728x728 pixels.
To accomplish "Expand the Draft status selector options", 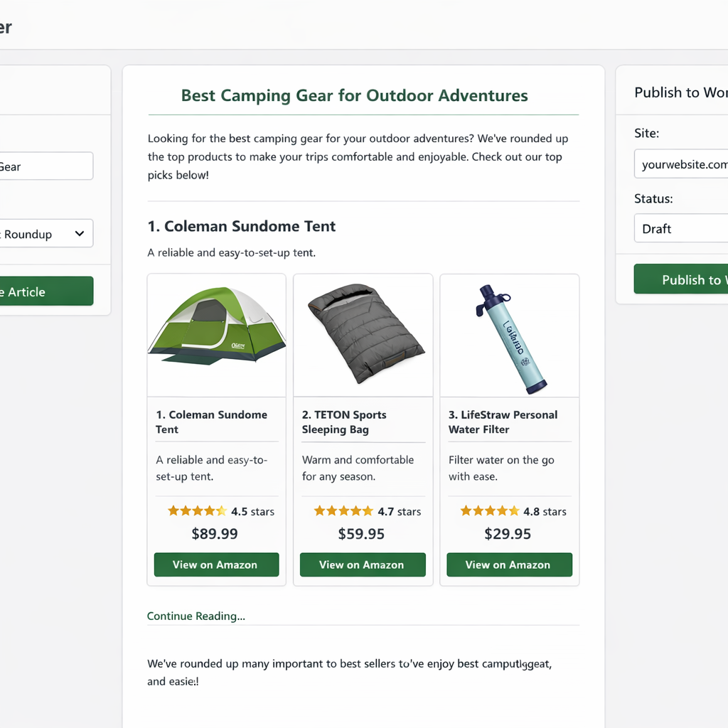I will [682, 228].
